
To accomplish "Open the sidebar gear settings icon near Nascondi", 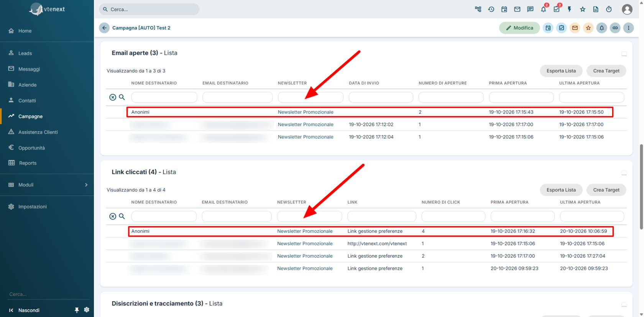I will point(87,310).
